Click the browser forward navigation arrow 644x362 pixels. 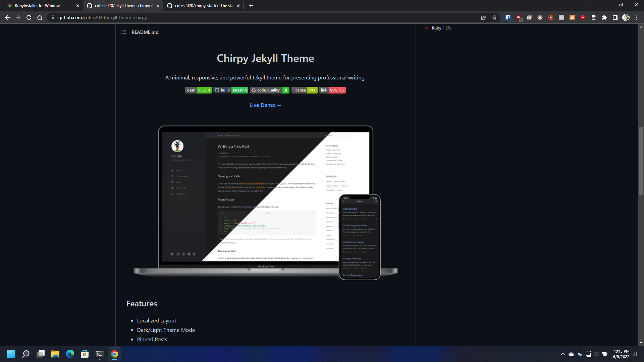click(18, 17)
